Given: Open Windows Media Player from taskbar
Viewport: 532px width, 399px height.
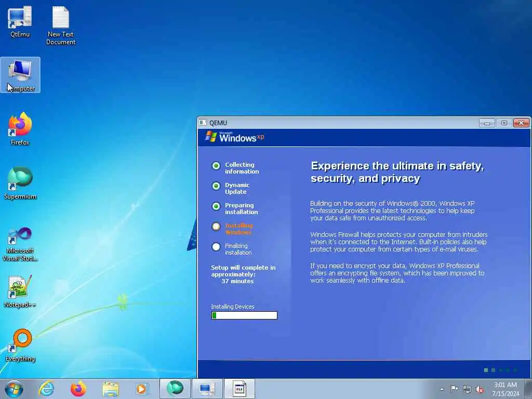Looking at the screenshot, I should click(x=141, y=389).
